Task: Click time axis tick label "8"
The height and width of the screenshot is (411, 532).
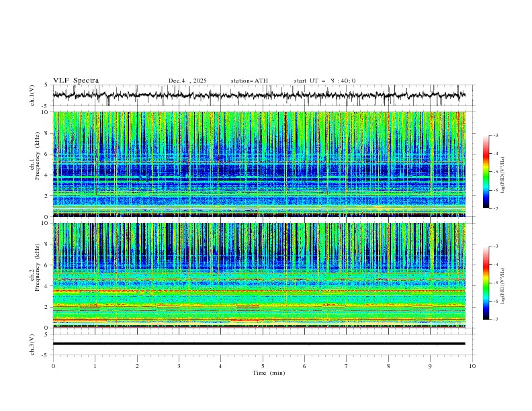Action: (388, 366)
